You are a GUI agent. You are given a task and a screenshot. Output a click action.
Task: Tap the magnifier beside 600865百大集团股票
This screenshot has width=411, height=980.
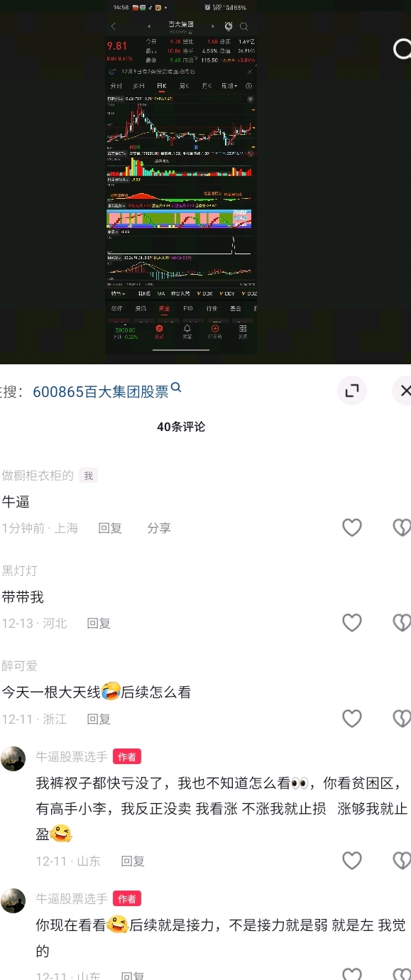coord(177,388)
